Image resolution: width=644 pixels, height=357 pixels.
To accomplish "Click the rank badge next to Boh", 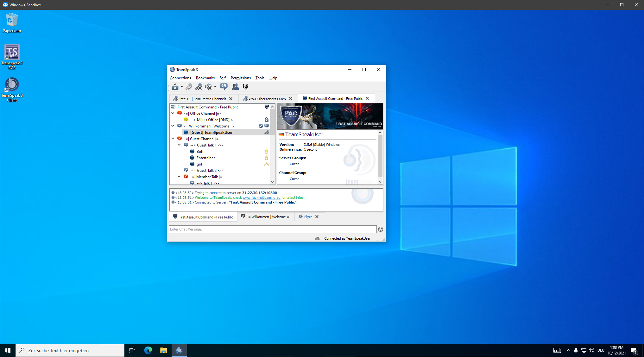I will [x=267, y=152].
